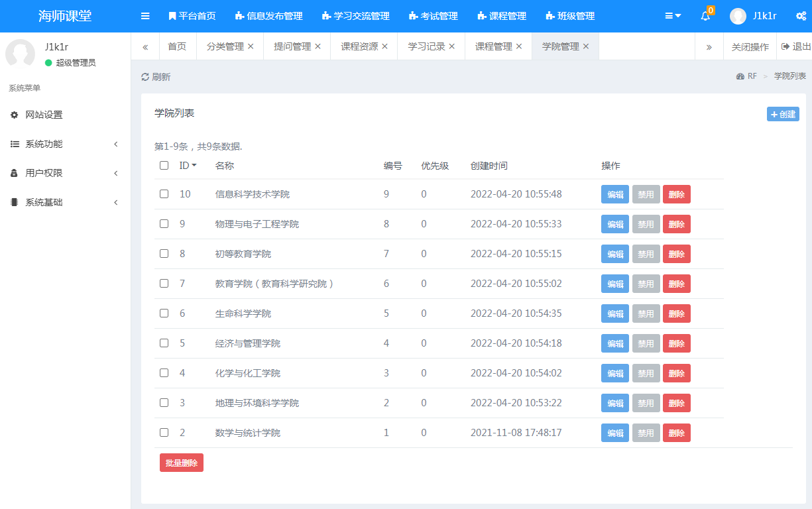
Task: Open the settings gears icon in header
Action: click(801, 16)
